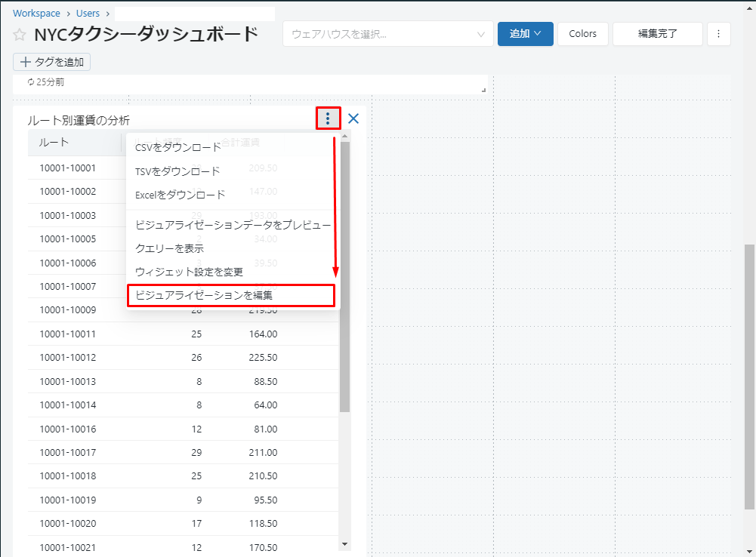756x557 pixels.
Task: Select CSVをダウンロード from the menu
Action: (x=178, y=147)
